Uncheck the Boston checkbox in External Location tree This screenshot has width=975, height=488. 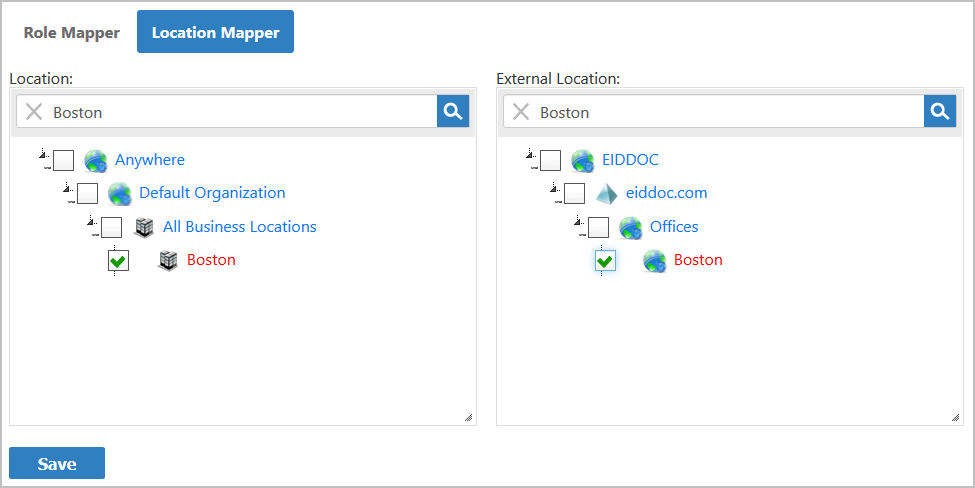tap(605, 261)
